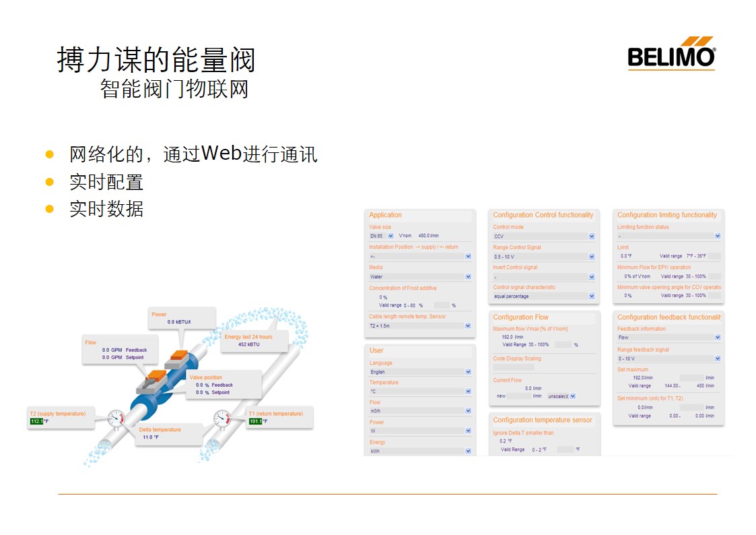Click the Power 0.0 kBTU callout
This screenshot has width=756, height=535.
pos(181,318)
